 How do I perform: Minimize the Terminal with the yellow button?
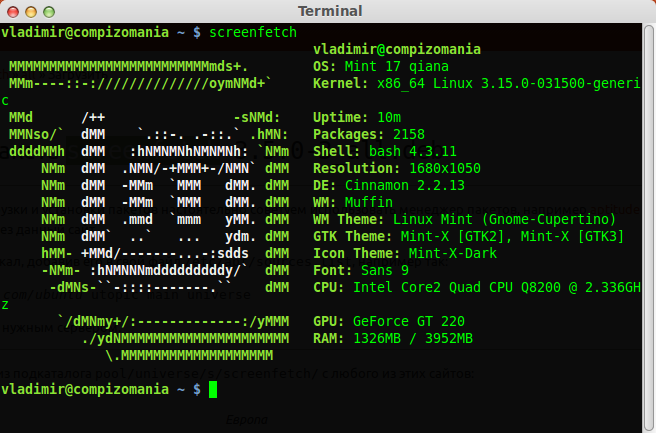(31, 12)
